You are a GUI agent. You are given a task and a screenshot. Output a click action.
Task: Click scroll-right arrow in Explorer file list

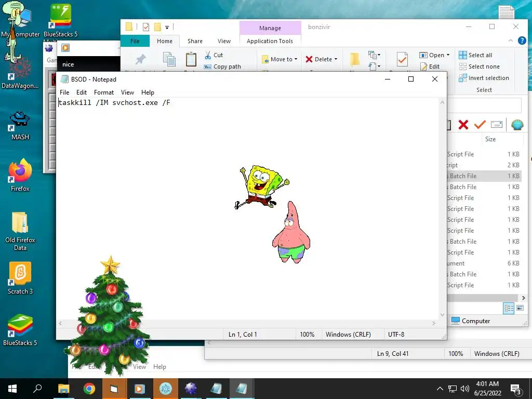tap(524, 298)
